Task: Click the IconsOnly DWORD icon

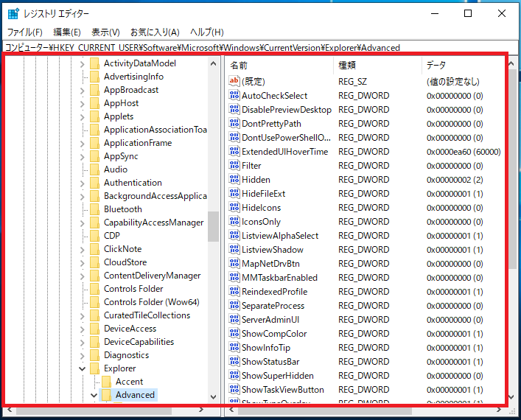Action: (x=234, y=221)
